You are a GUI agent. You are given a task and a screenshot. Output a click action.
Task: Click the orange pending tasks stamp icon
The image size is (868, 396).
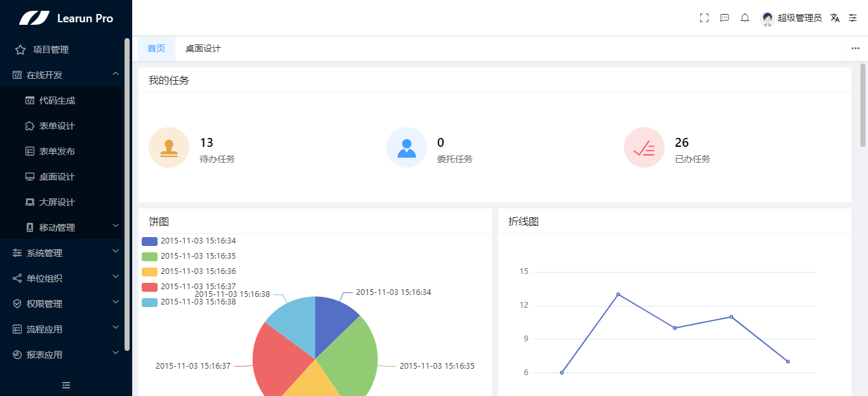point(169,147)
